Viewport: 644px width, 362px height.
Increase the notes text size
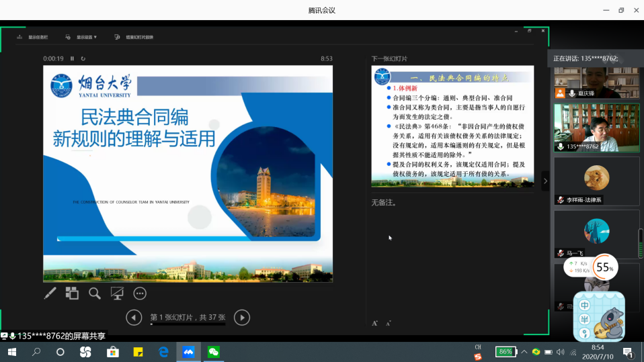[374, 323]
